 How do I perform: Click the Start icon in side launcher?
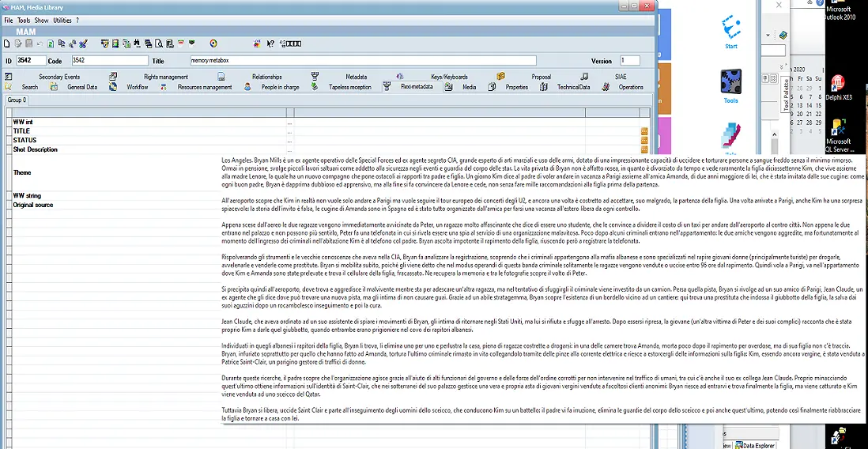(x=730, y=29)
